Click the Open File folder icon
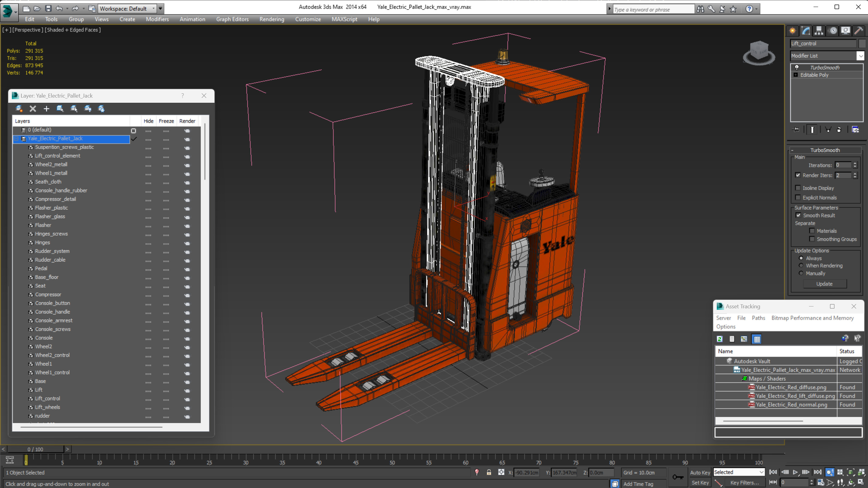868x488 pixels. click(37, 9)
